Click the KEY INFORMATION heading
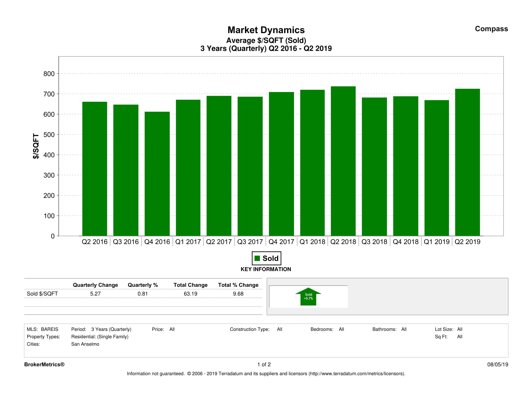This screenshot has height=411, width=532. pos(266,269)
